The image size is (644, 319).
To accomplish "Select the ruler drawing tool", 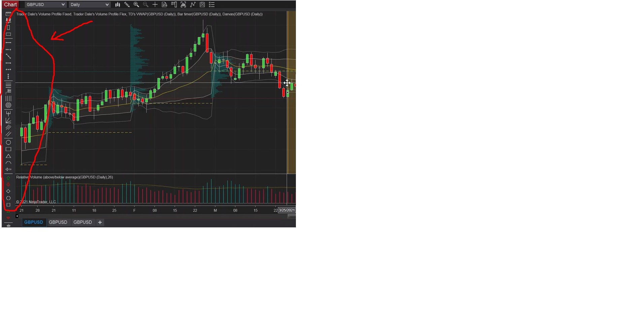I will click(8, 14).
